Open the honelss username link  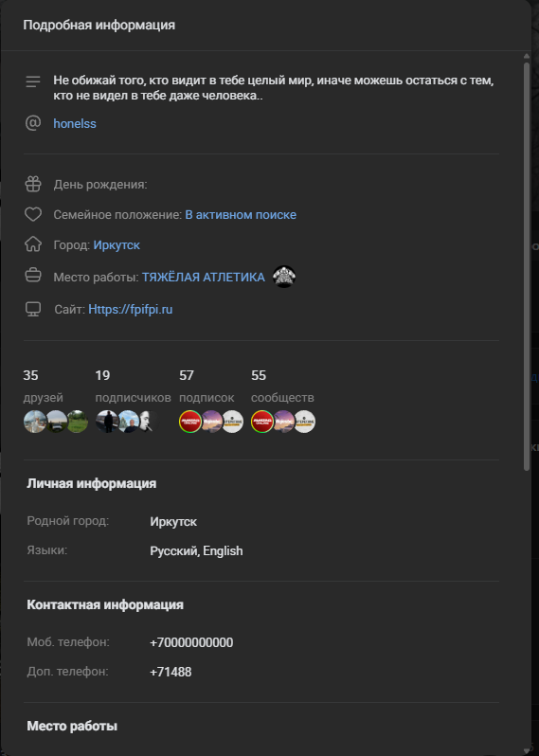pyautogui.click(x=75, y=123)
